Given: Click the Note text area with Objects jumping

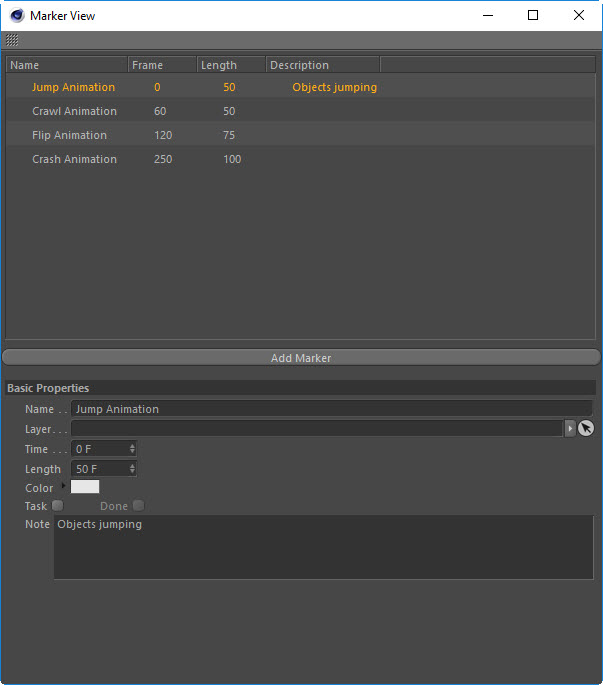Looking at the screenshot, I should click(x=324, y=547).
